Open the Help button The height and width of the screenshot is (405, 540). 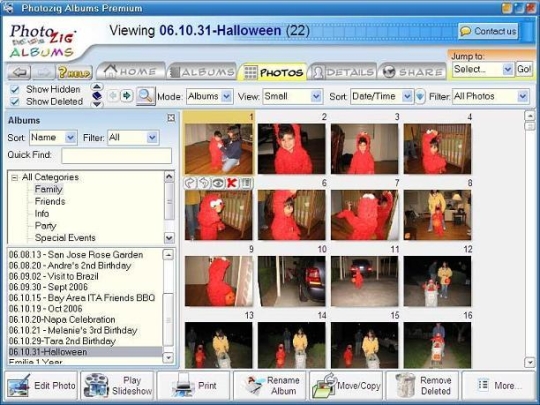[x=74, y=72]
